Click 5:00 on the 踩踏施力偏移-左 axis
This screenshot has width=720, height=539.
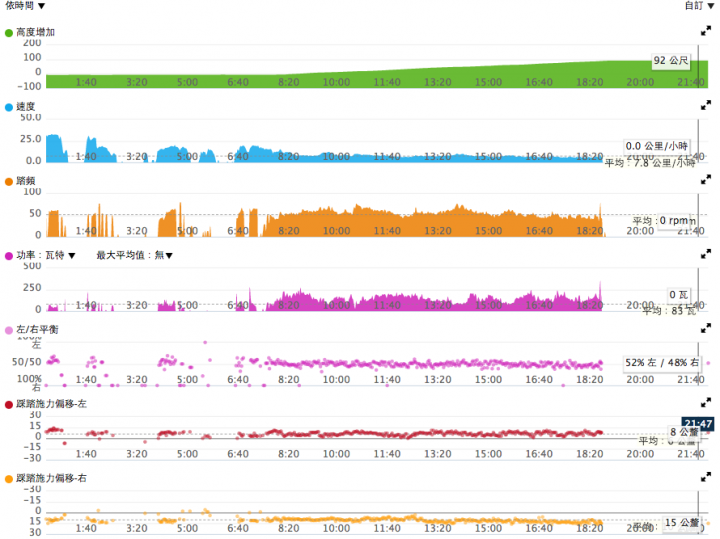click(187, 454)
